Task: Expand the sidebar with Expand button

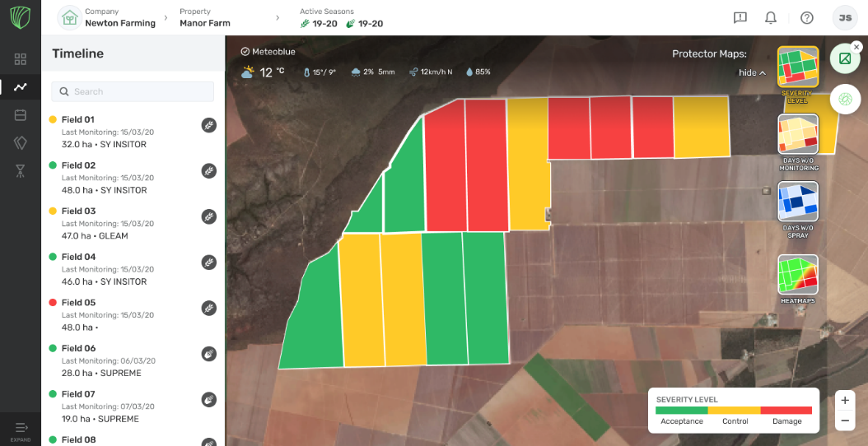Action: [x=21, y=430]
